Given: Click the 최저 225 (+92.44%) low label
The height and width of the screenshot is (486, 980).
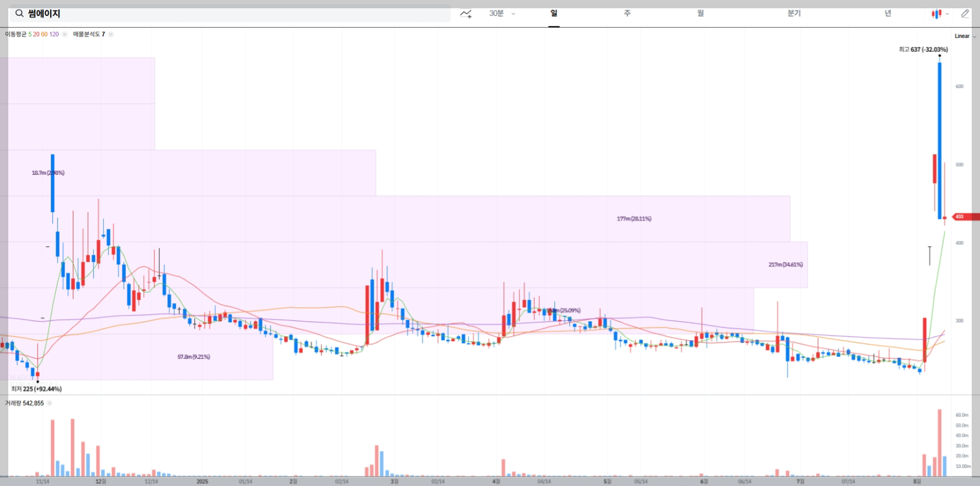Looking at the screenshot, I should coord(36,389).
